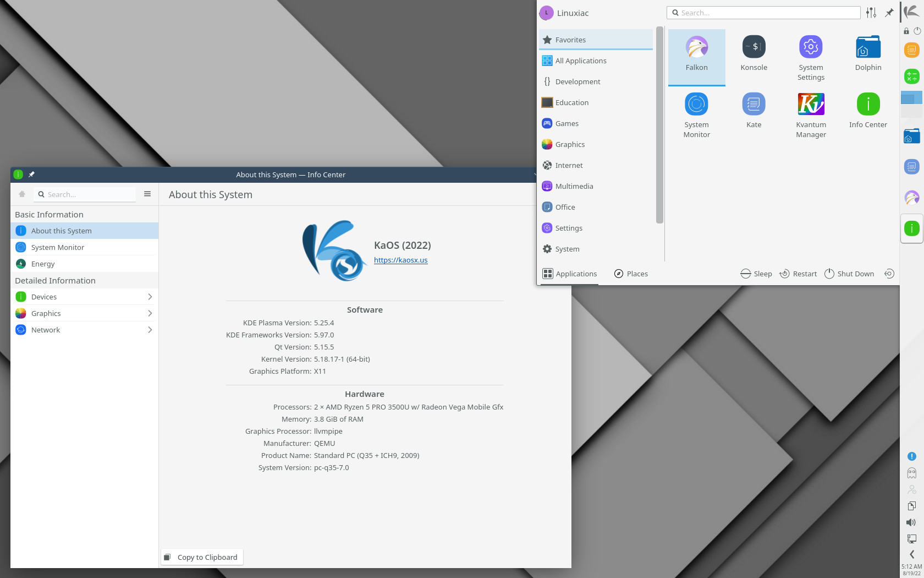The image size is (924, 578).
Task: Select Energy in Info Center sidebar
Action: point(85,264)
